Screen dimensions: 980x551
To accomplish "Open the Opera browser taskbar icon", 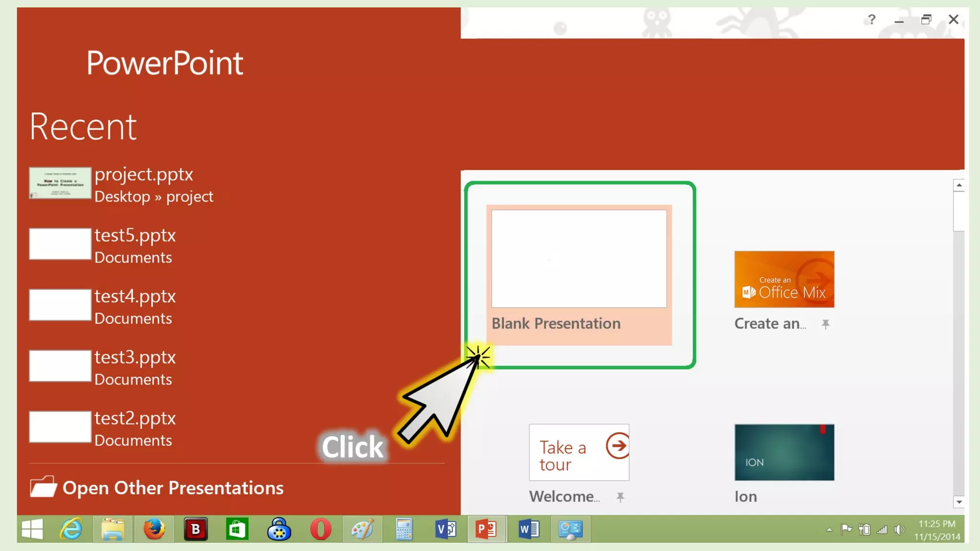I will pyautogui.click(x=321, y=529).
